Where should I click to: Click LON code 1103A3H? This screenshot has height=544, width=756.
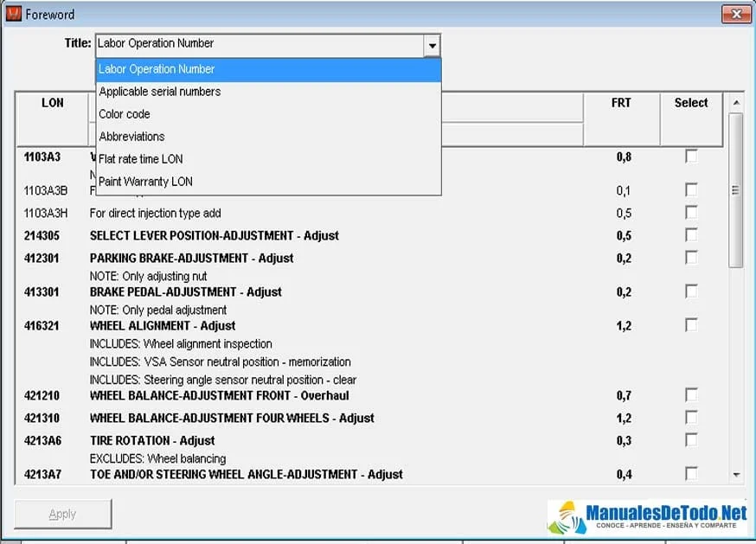46,213
